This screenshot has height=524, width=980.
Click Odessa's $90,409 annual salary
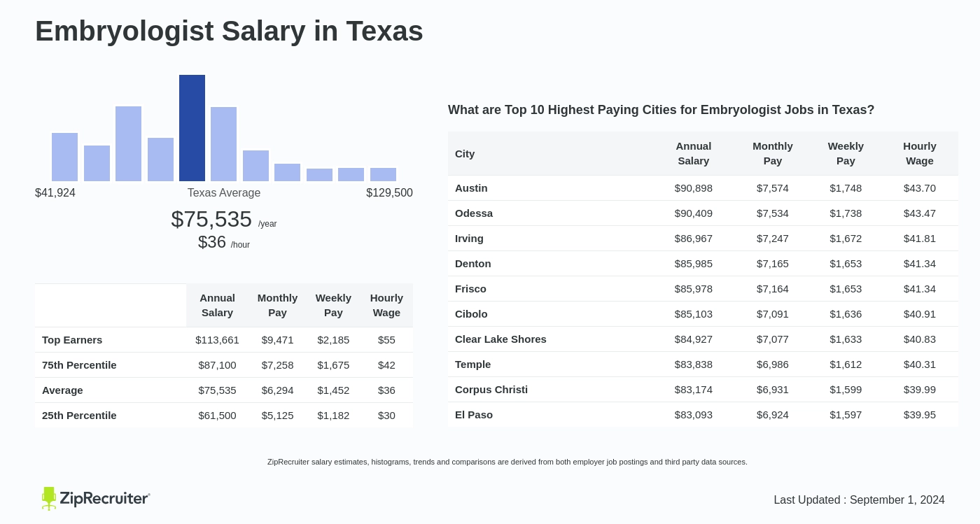pyautogui.click(x=694, y=213)
